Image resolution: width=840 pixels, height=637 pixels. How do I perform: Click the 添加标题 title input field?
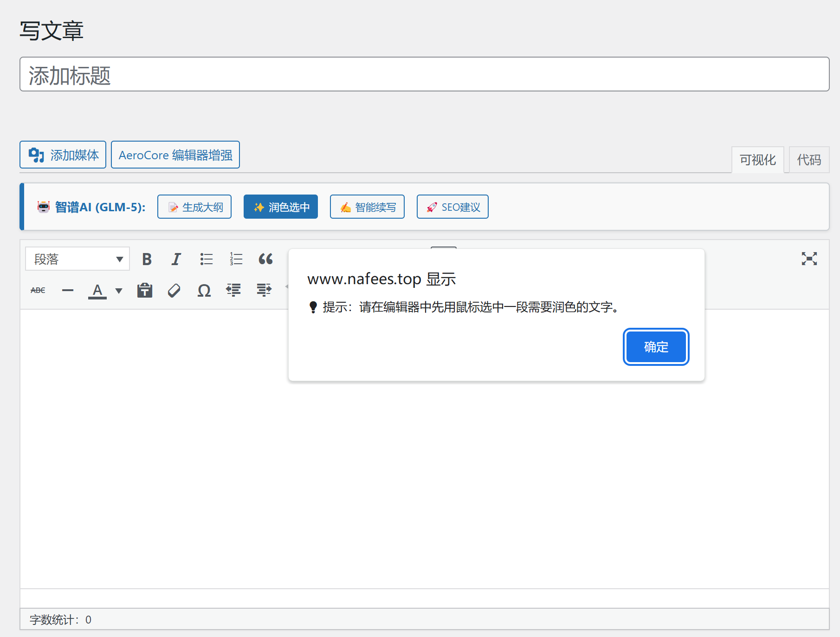(x=424, y=75)
